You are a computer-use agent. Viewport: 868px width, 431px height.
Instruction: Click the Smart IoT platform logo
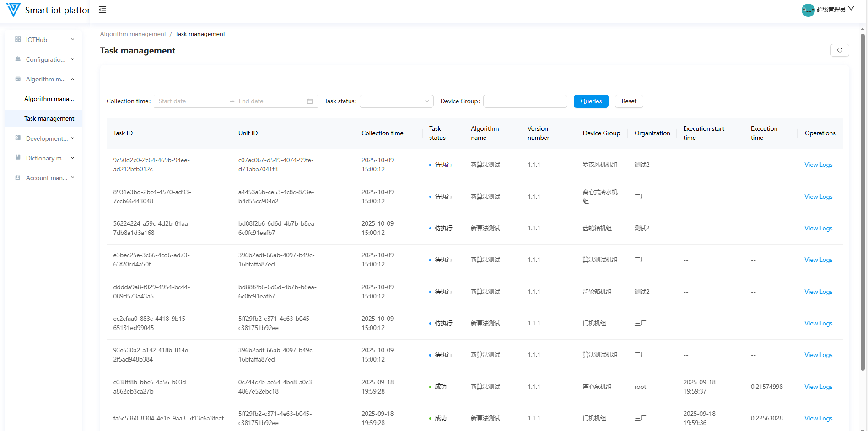(x=13, y=10)
